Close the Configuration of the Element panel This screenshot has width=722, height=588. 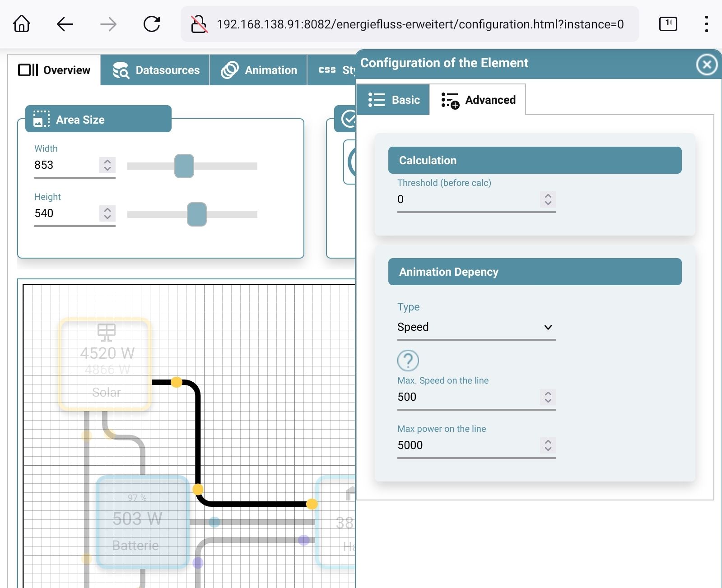[707, 65]
